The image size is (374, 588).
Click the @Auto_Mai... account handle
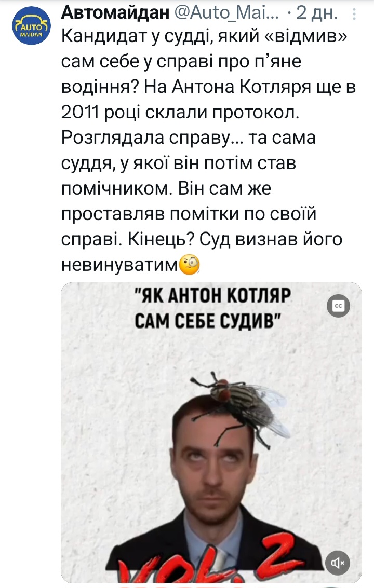tap(227, 13)
